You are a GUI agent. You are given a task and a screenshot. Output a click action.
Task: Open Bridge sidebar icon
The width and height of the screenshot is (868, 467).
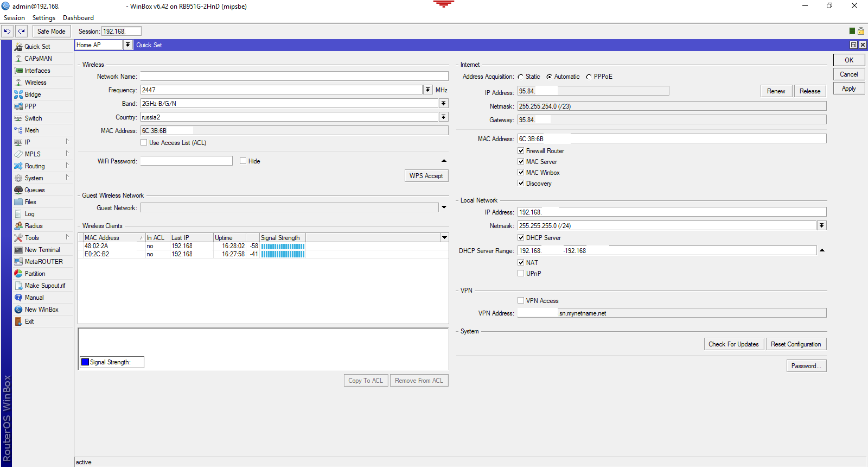click(x=18, y=94)
